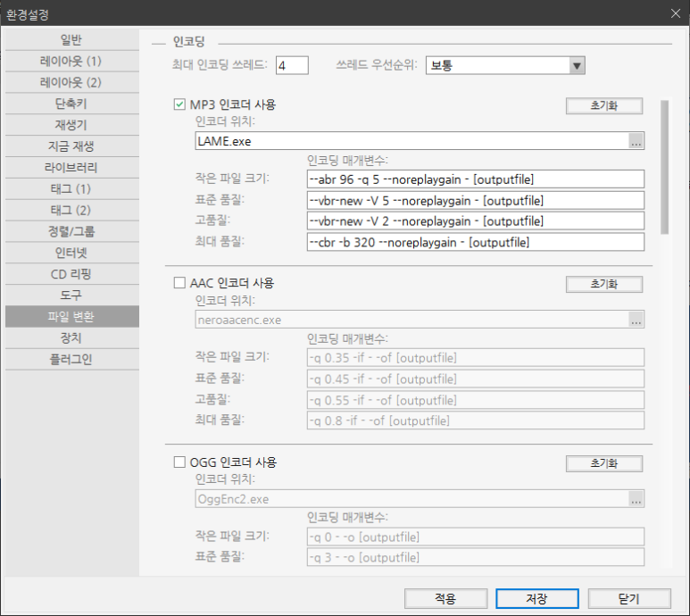Open the 일반 settings page
This screenshot has height=616, width=690.
tap(72, 40)
